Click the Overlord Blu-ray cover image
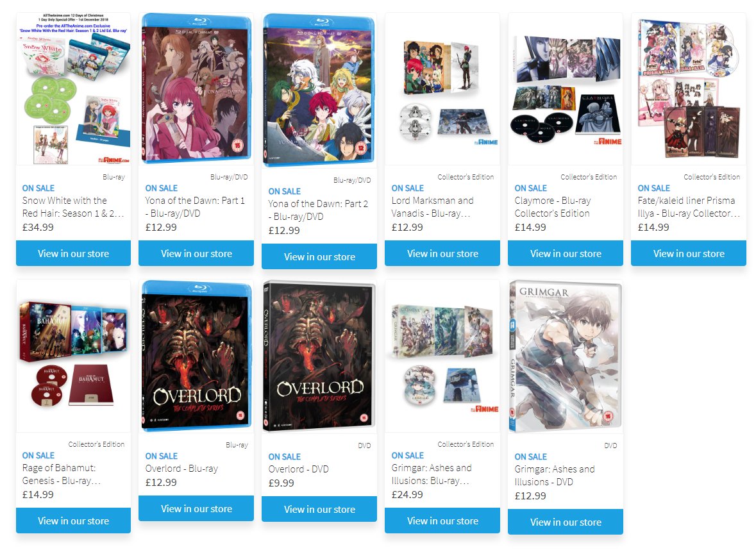The width and height of the screenshot is (756, 550). [x=196, y=356]
